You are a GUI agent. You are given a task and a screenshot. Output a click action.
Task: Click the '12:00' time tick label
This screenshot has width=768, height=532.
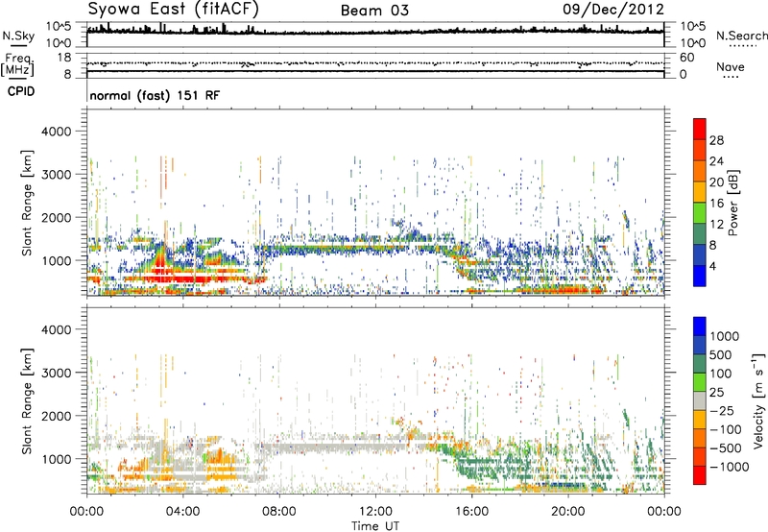click(x=375, y=512)
